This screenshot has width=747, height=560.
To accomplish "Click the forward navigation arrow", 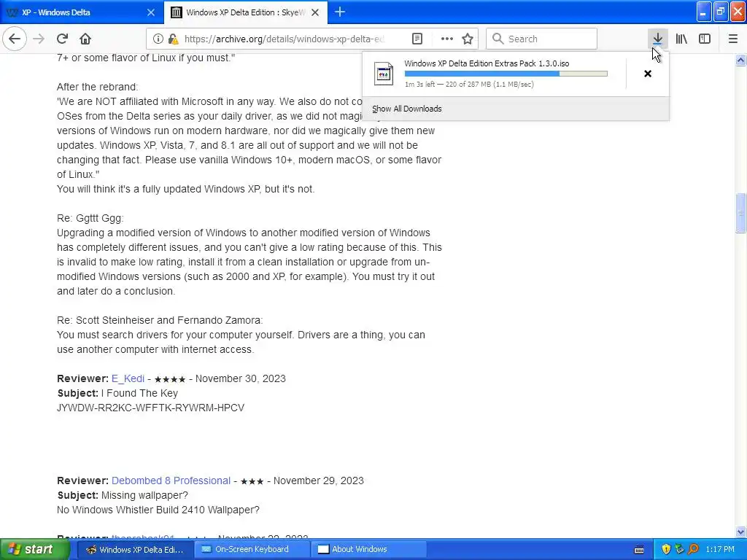I will [39, 39].
